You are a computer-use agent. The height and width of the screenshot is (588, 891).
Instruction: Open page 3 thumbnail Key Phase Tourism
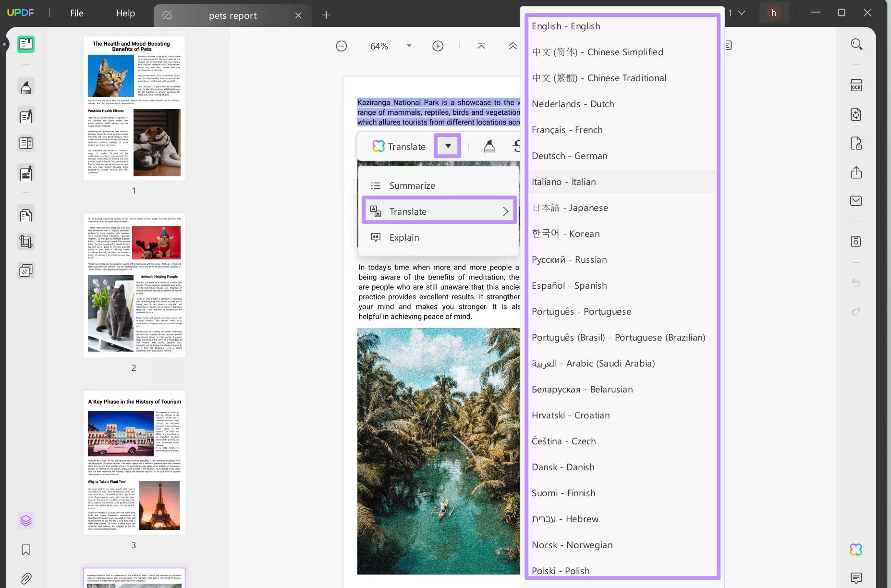click(134, 463)
